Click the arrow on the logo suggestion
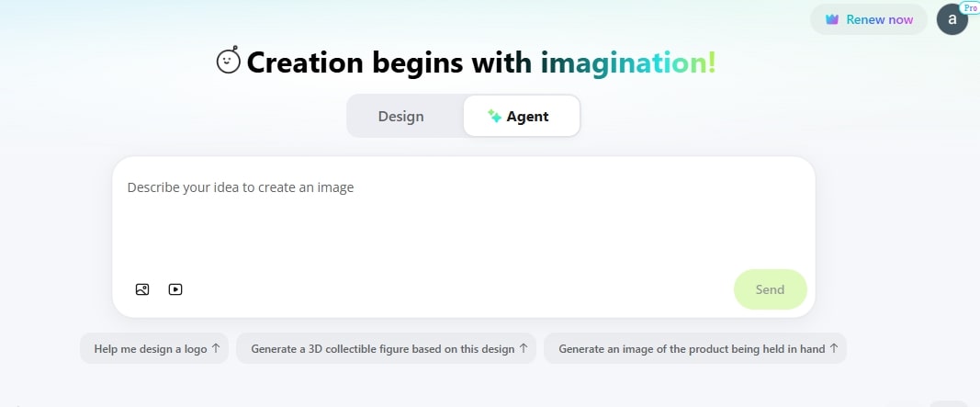 pos(216,348)
